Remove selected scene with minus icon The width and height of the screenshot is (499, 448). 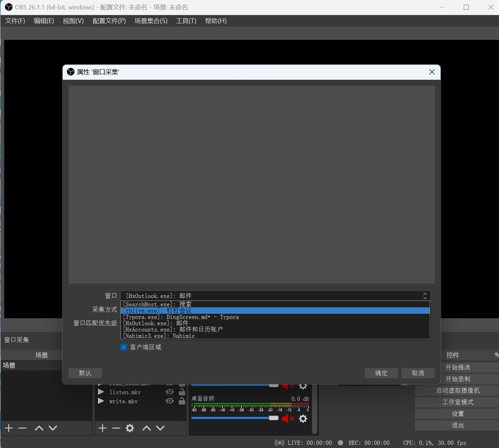click(22, 428)
